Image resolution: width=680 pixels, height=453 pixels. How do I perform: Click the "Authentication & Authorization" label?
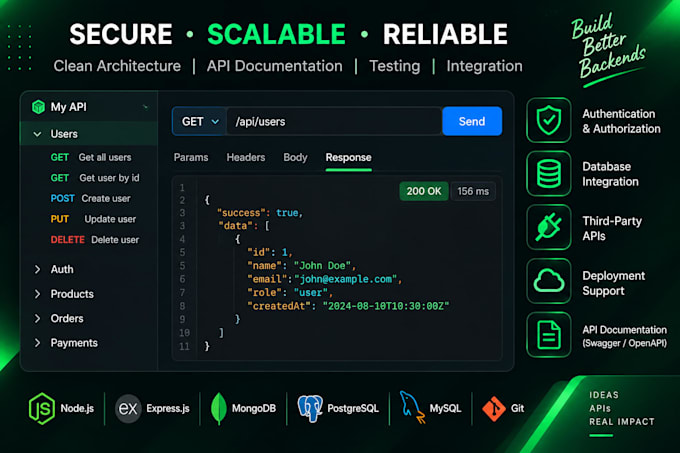click(x=621, y=121)
